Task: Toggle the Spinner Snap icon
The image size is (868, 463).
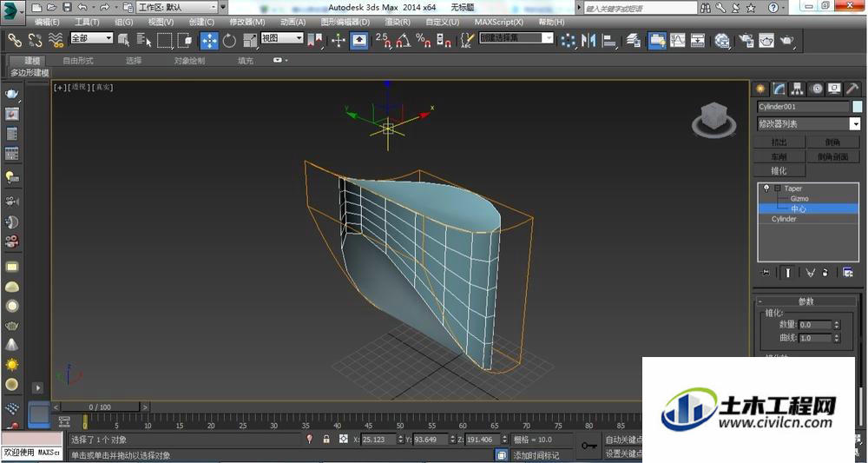Action: [x=444, y=40]
